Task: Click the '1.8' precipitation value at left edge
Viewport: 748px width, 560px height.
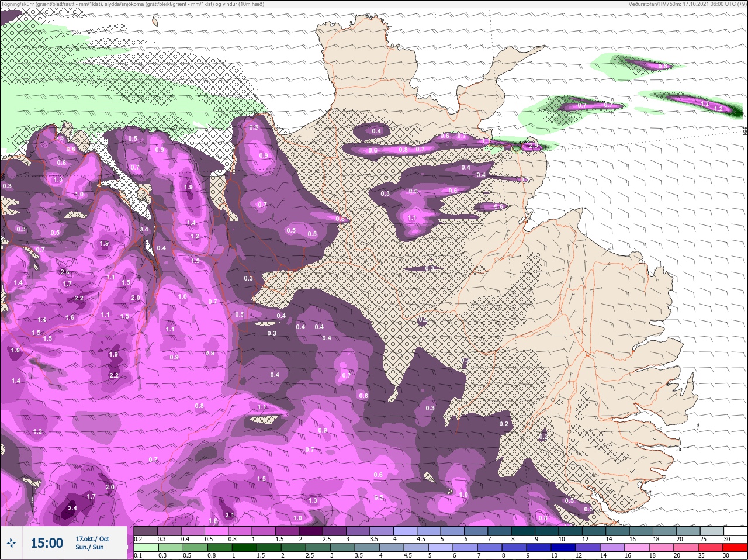Action: point(15,350)
